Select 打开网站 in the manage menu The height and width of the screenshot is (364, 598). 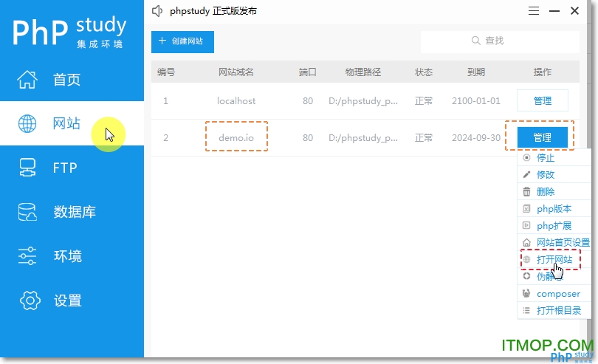[554, 259]
